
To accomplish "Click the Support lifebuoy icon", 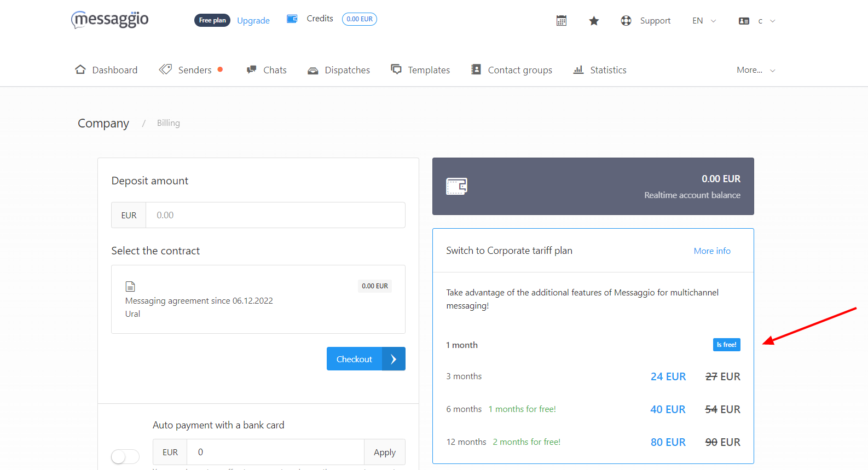I will (x=626, y=21).
